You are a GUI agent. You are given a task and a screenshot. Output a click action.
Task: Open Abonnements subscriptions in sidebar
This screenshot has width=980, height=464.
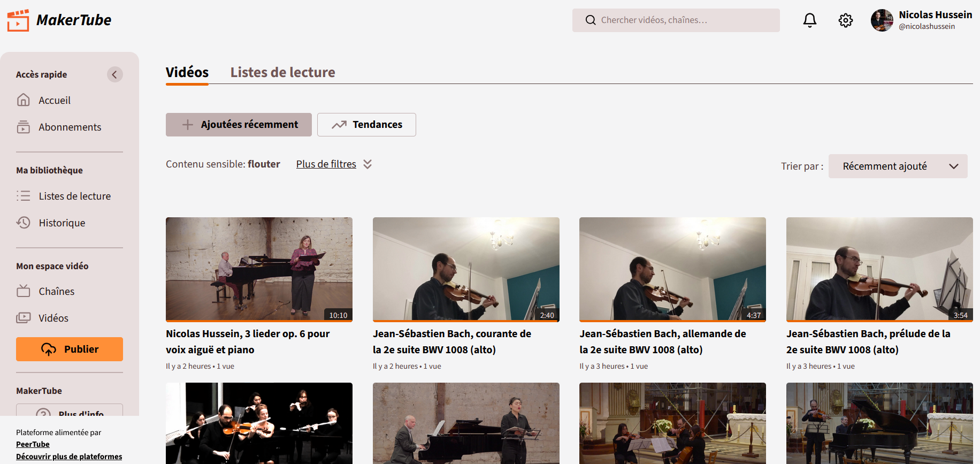[x=70, y=127]
